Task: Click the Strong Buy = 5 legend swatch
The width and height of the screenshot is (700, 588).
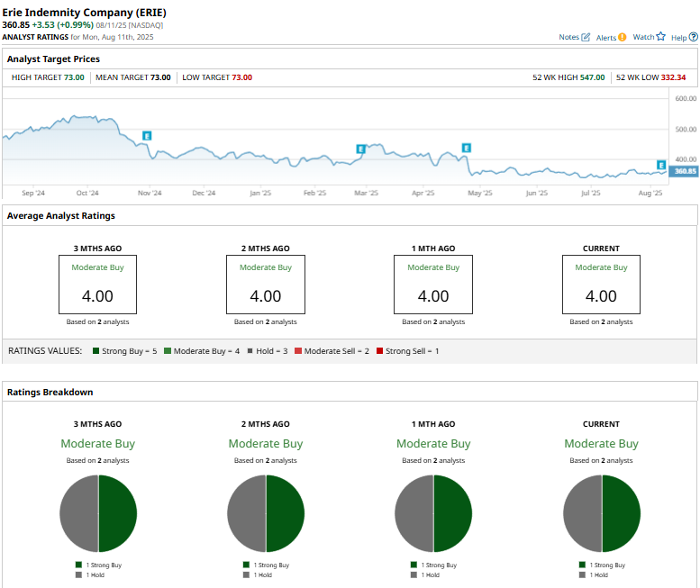Action: 95,350
